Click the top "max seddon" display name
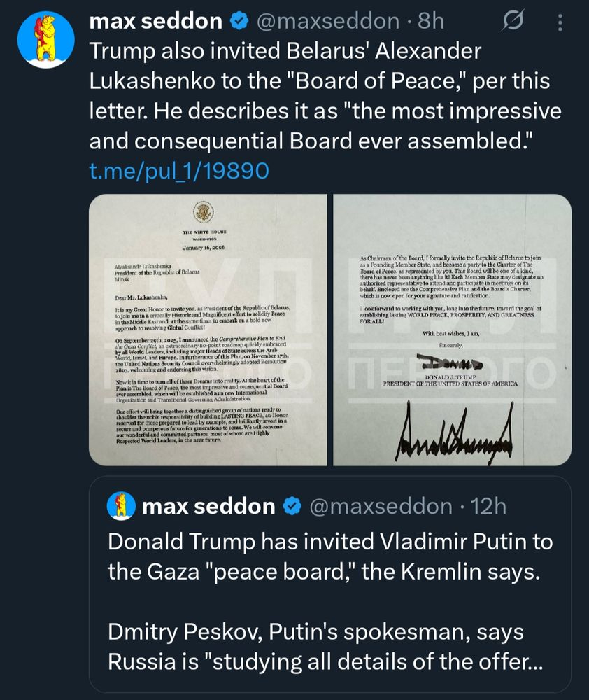The width and height of the screenshot is (589, 700). coord(157,22)
